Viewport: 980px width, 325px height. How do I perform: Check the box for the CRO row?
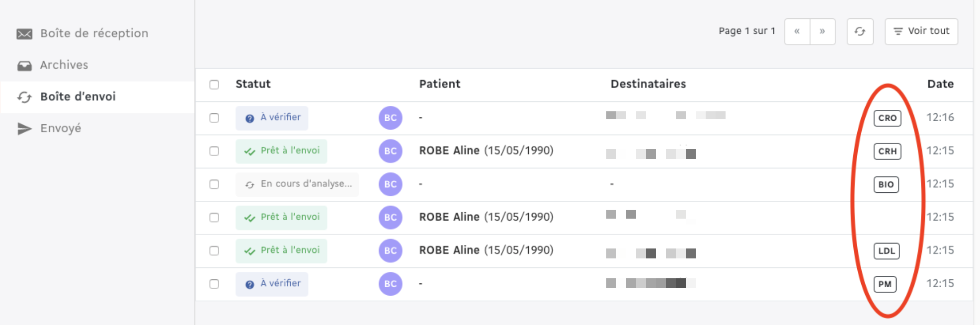click(x=214, y=118)
